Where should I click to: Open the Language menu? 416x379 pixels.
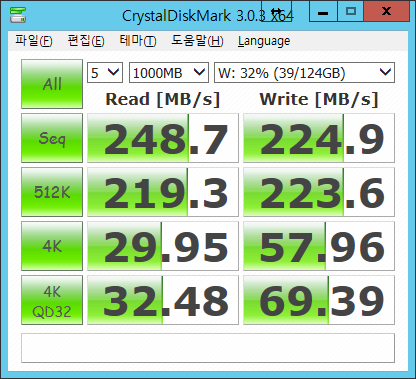coord(264,41)
